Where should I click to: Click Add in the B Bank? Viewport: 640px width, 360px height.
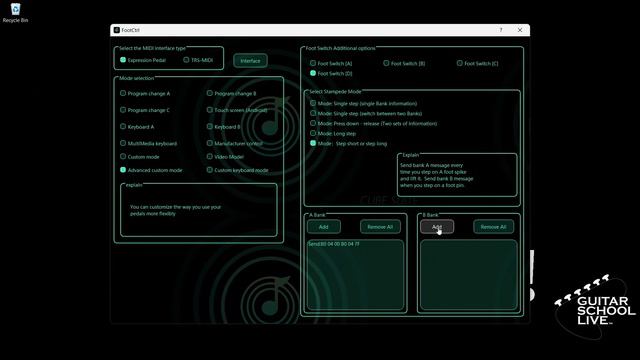[x=437, y=227]
